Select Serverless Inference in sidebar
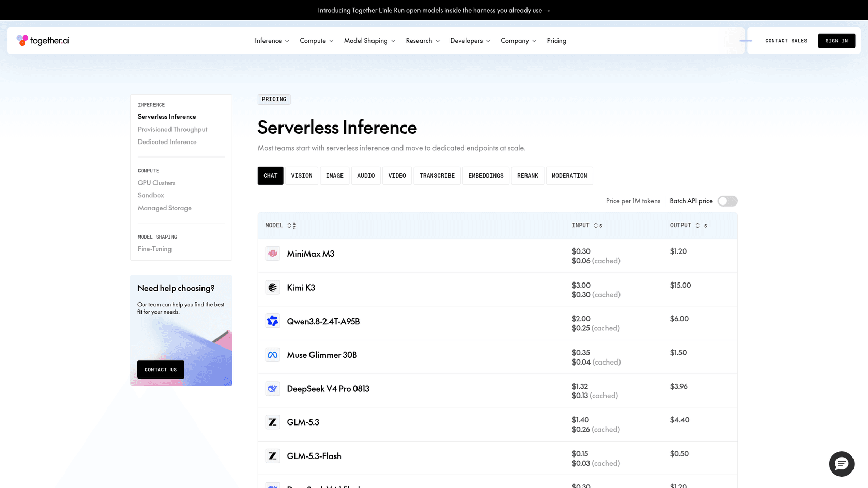Viewport: 868px width, 488px height. pos(167,117)
